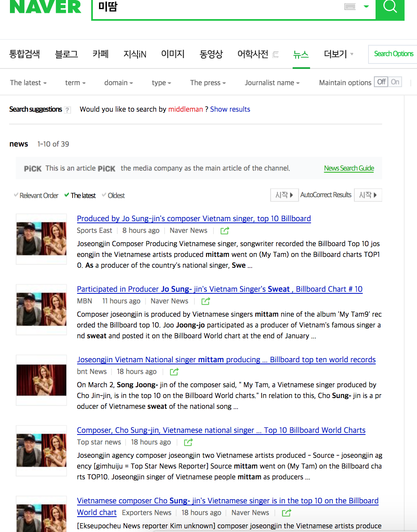
Task: Click the suggested term middleman
Action: (x=186, y=109)
